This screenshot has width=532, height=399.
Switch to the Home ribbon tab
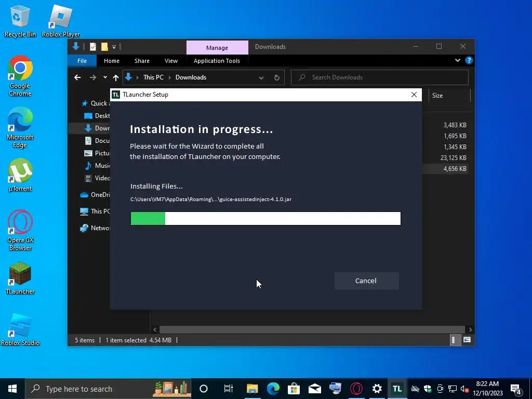tap(112, 61)
